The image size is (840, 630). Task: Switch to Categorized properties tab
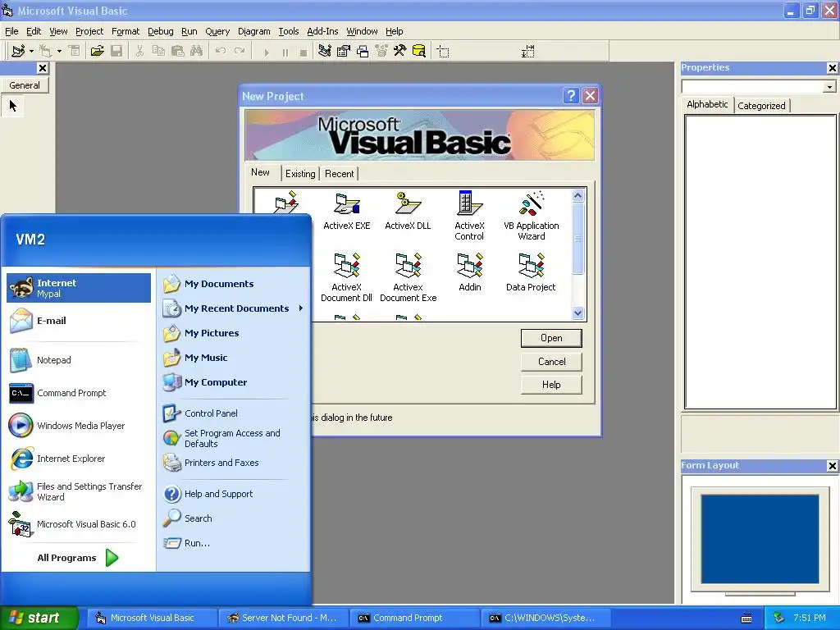[761, 106]
